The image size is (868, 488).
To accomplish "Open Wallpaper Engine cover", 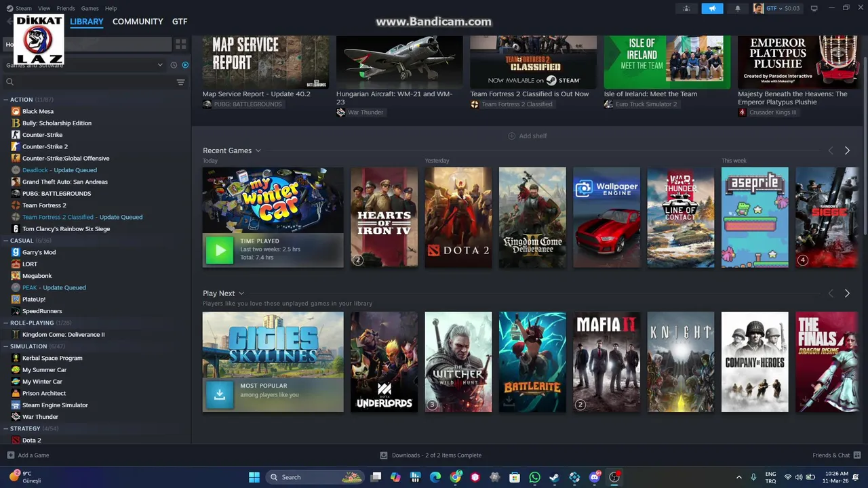I will point(606,217).
